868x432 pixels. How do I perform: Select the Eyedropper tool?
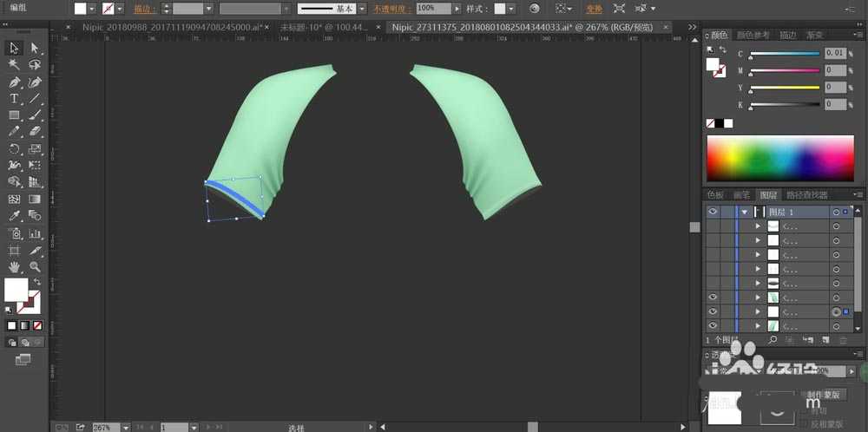coord(15,216)
